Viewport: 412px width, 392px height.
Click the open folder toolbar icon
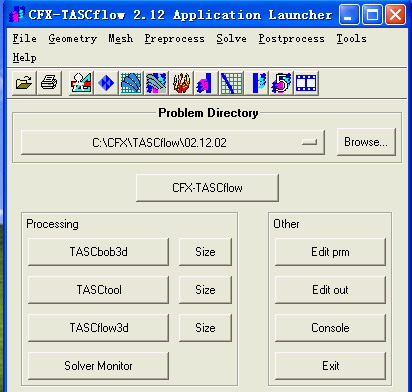[x=24, y=83]
